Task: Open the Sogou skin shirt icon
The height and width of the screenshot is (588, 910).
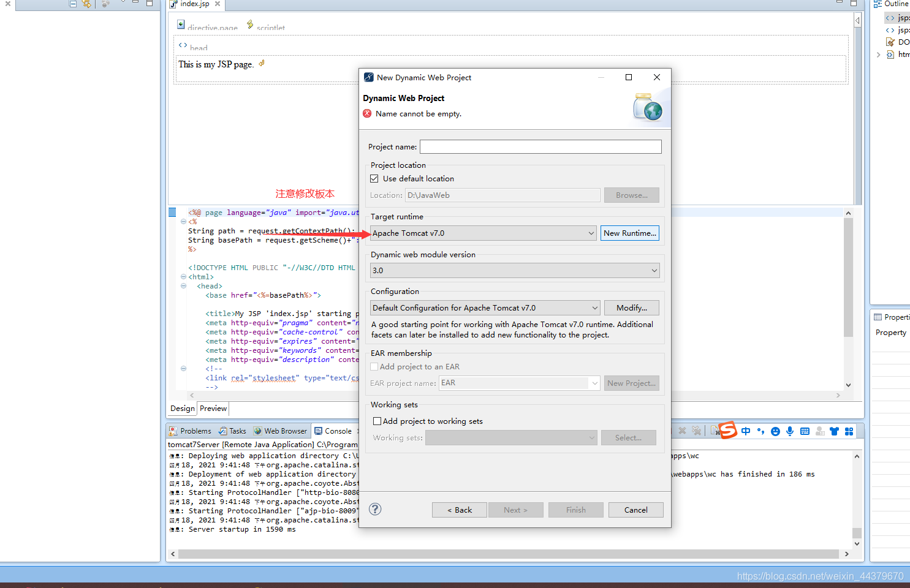Action: [x=834, y=431]
